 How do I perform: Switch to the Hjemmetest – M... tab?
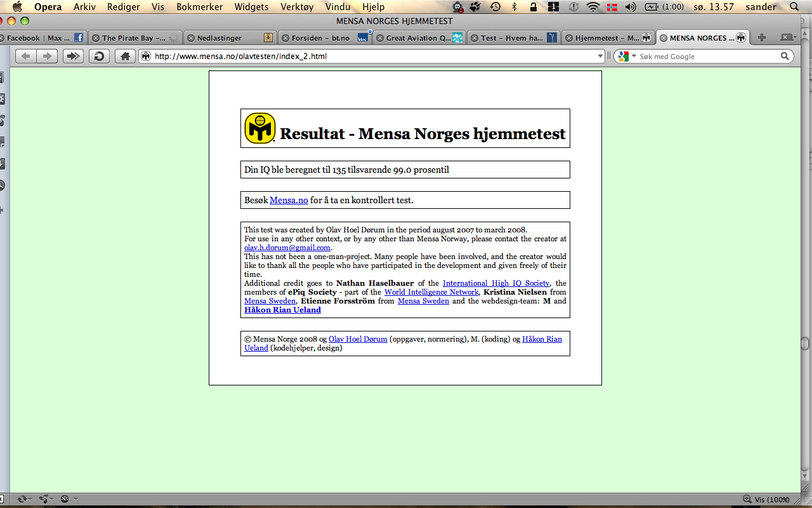click(608, 38)
